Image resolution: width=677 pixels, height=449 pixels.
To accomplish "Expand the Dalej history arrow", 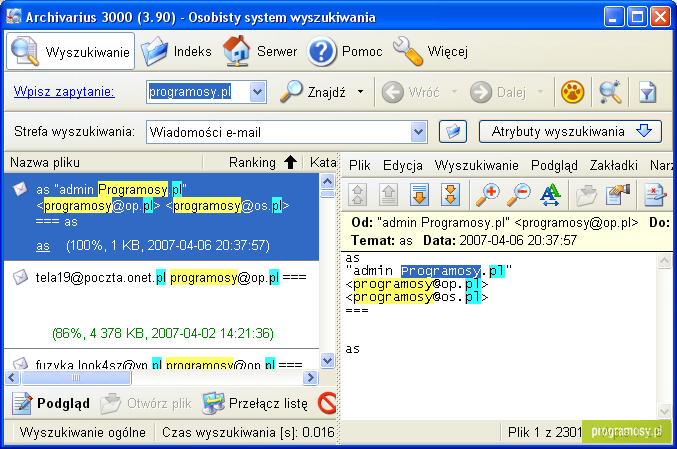I will 541,92.
